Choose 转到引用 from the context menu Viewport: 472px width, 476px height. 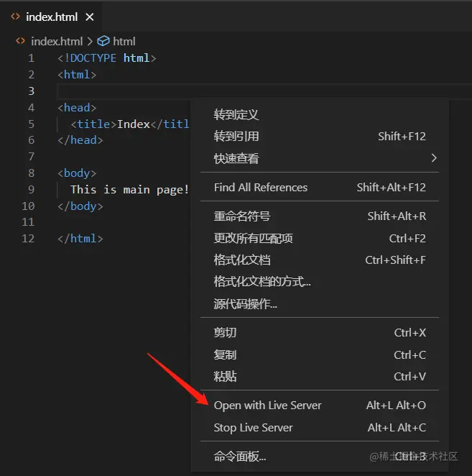click(320, 137)
